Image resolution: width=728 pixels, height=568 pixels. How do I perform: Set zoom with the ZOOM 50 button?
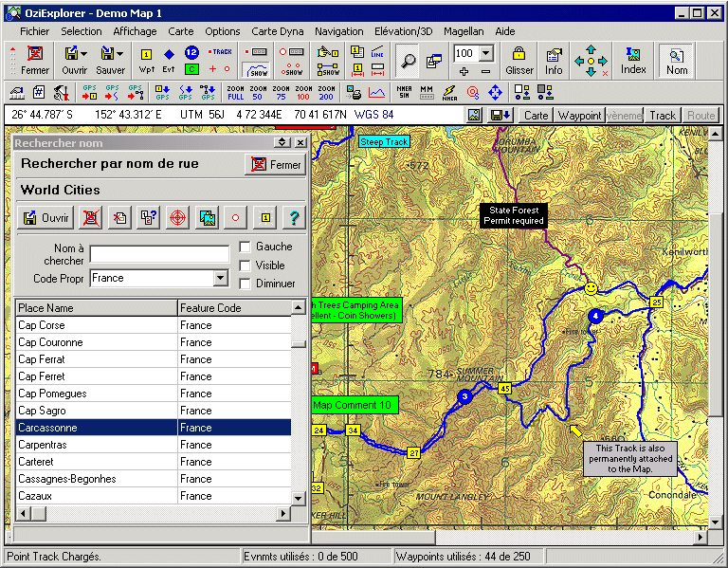tap(258, 92)
